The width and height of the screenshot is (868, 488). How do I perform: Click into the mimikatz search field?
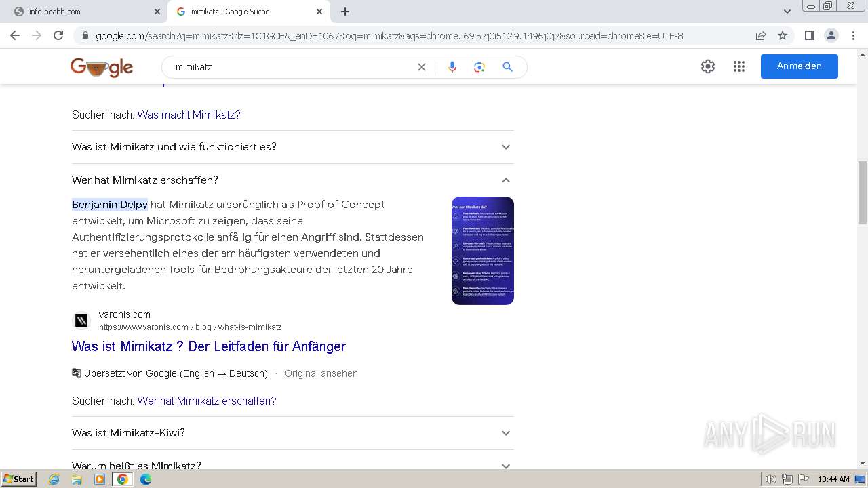[x=292, y=67]
